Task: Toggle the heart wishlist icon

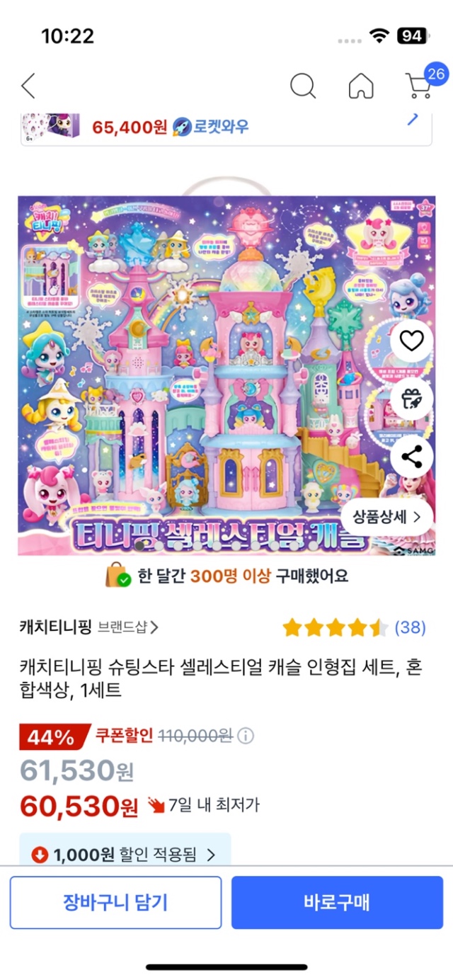Action: pos(411,342)
